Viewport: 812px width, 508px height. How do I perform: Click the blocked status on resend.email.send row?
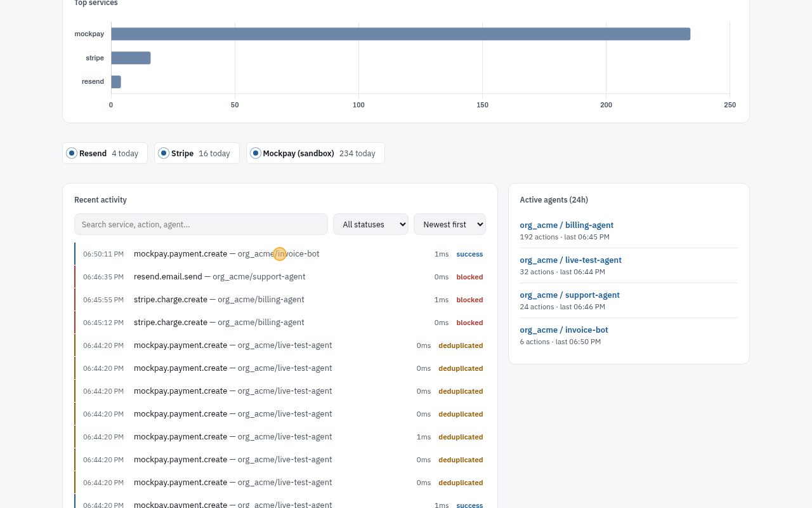pos(469,277)
